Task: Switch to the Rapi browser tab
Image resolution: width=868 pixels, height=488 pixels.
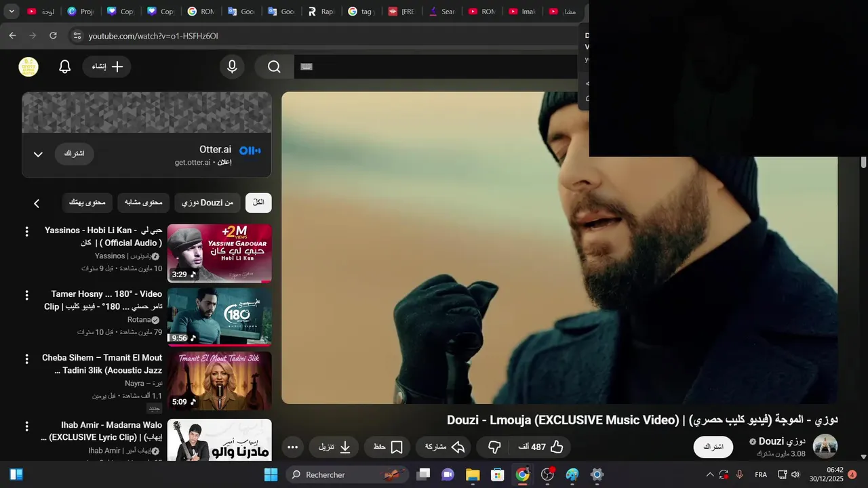Action: [321, 12]
